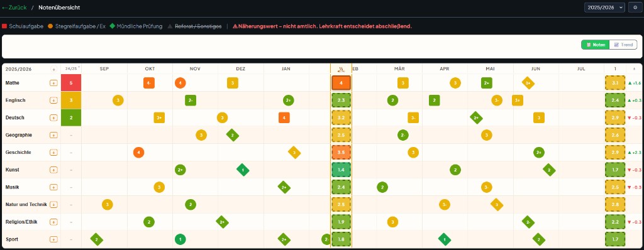Add a grade using Mathe plus button
The image size is (644, 250).
(x=53, y=83)
